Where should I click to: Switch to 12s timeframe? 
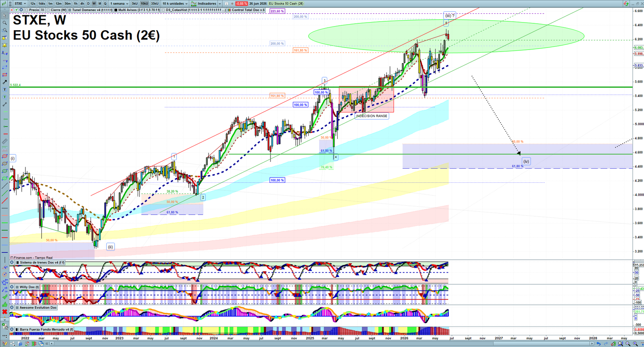[x=33, y=3]
